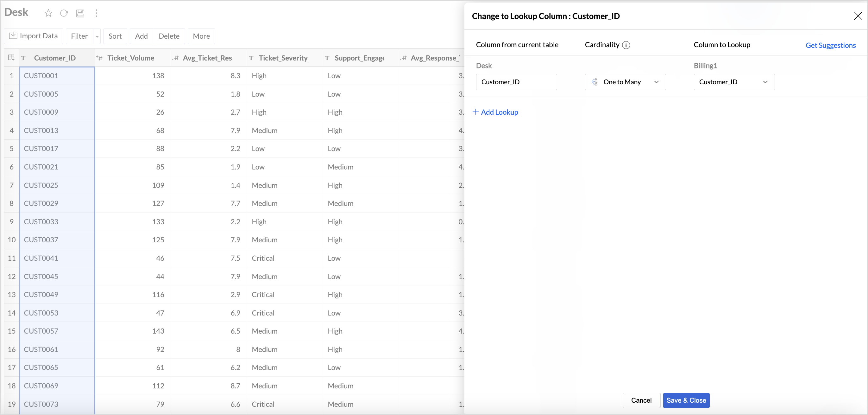The width and height of the screenshot is (868, 415).
Task: Select the Ticket_Volume column header
Action: click(x=131, y=58)
